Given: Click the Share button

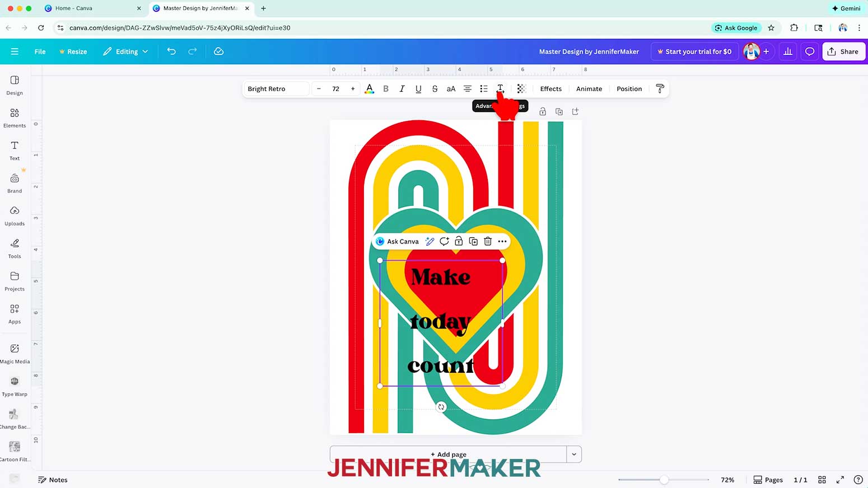Looking at the screenshot, I should (x=843, y=51).
